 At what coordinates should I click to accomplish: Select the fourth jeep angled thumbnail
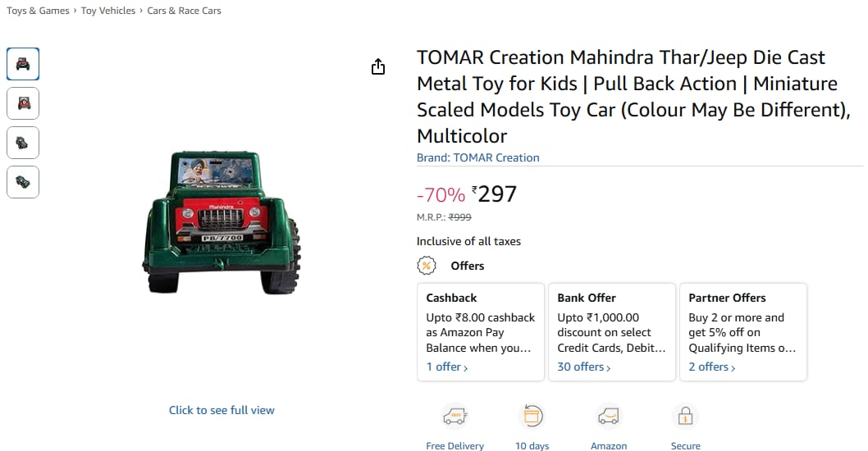coord(23,182)
